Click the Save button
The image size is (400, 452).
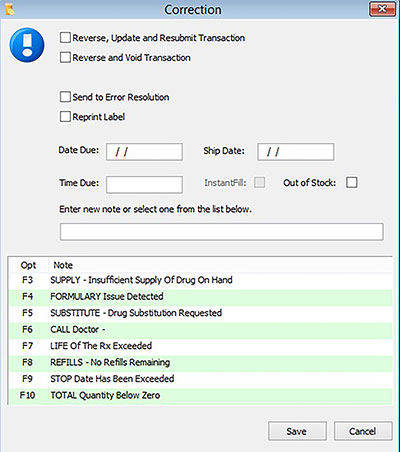click(x=297, y=431)
